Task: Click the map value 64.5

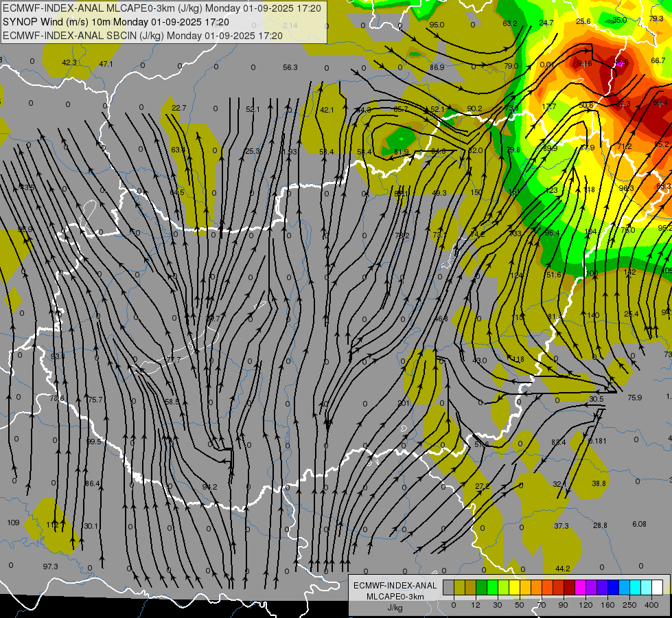Action: [177, 192]
